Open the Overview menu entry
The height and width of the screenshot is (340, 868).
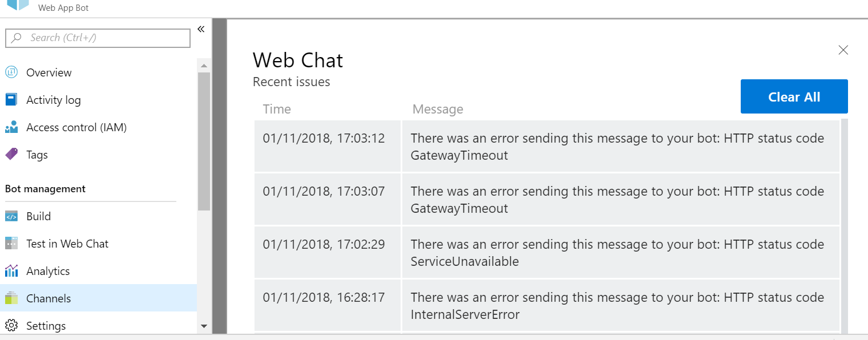point(49,72)
